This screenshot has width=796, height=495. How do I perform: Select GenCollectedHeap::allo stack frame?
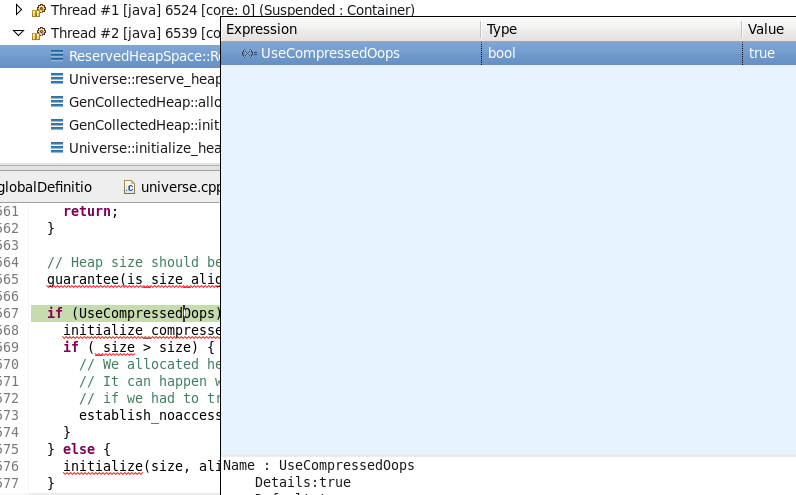144,102
